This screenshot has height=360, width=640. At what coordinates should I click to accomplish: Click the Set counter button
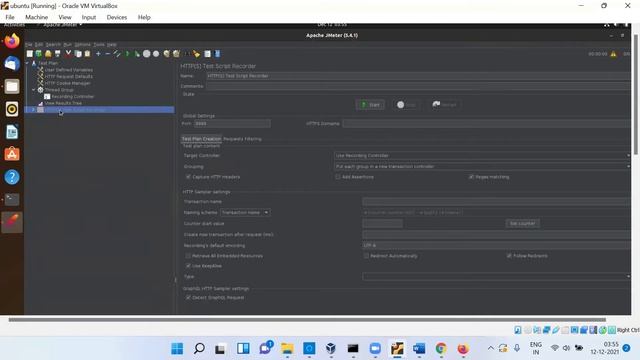(x=523, y=223)
